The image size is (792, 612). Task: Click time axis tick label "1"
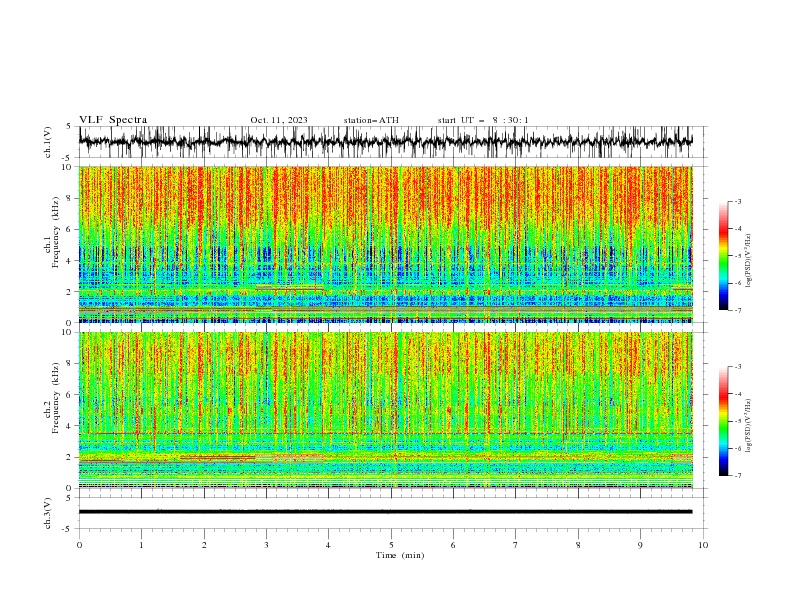coord(141,545)
